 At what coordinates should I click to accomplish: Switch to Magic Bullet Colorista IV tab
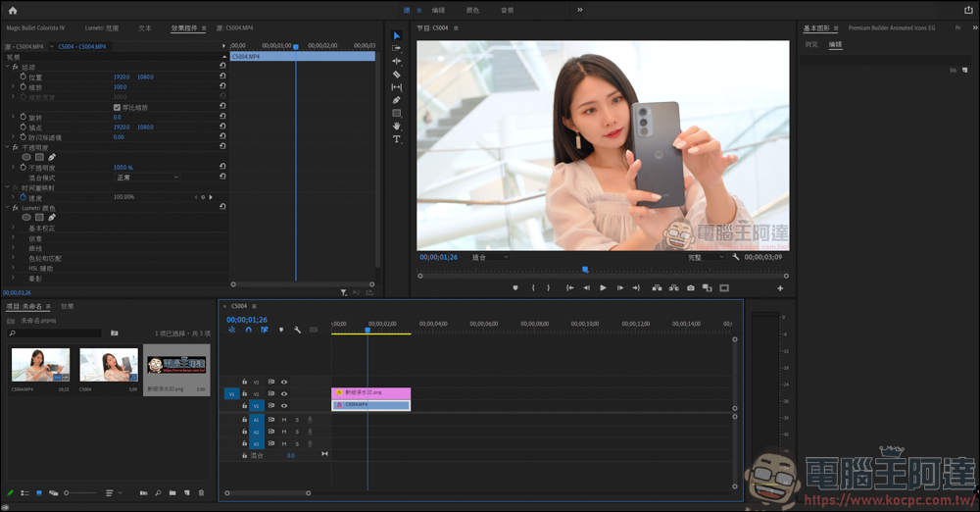pos(35,28)
